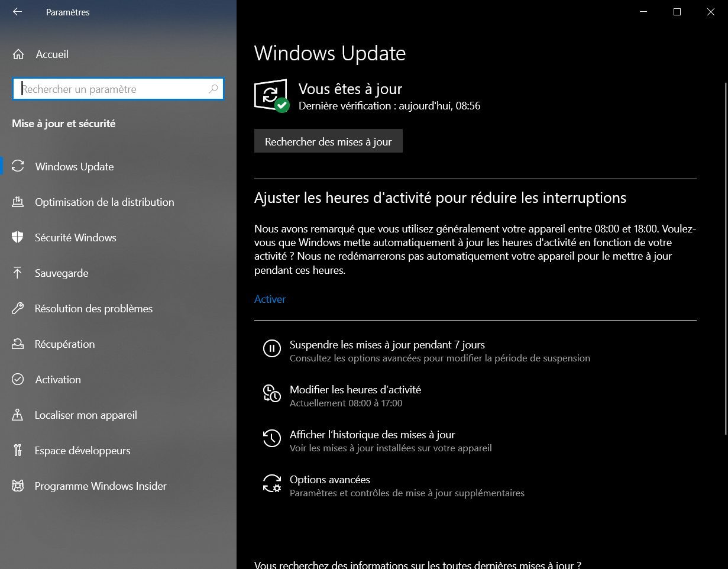This screenshot has height=569, width=728.
Task: Click the Vous êtes à jour status text
Action: [x=350, y=89]
